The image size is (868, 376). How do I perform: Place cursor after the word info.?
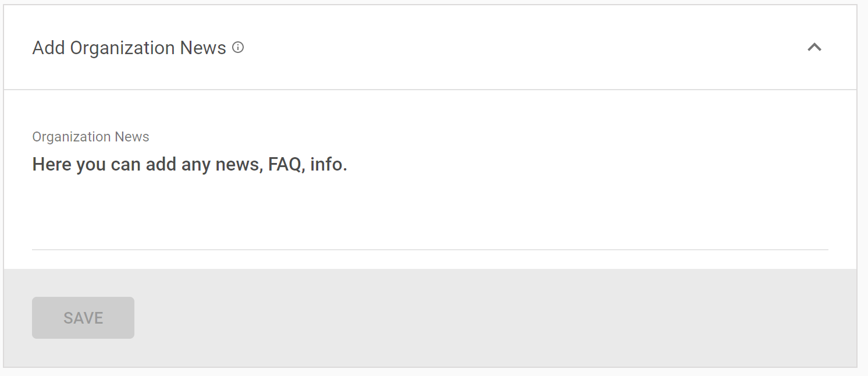click(348, 165)
